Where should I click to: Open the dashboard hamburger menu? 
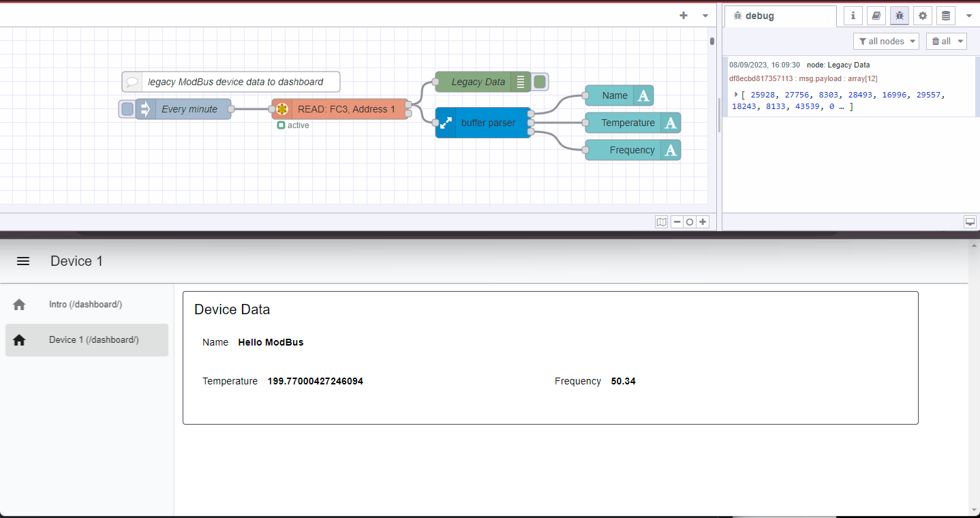pos(22,261)
